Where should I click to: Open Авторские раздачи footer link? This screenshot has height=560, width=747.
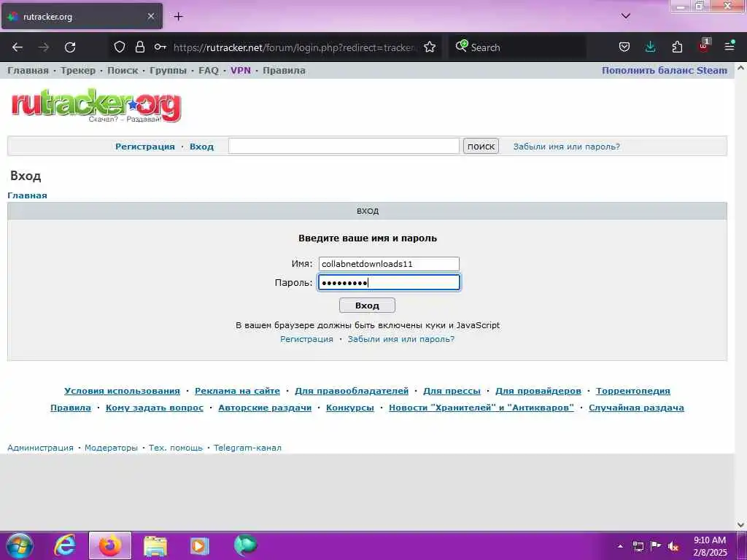(264, 408)
